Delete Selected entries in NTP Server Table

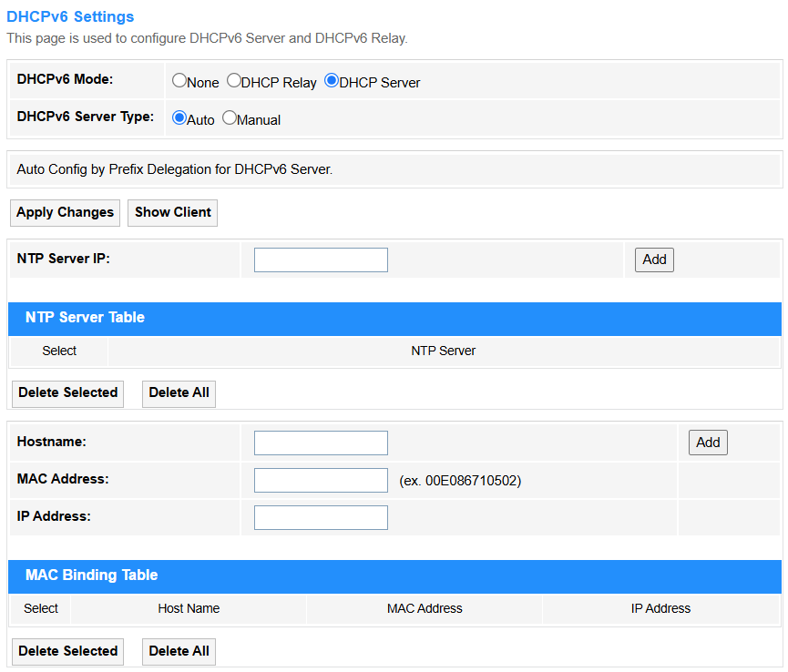(x=67, y=393)
